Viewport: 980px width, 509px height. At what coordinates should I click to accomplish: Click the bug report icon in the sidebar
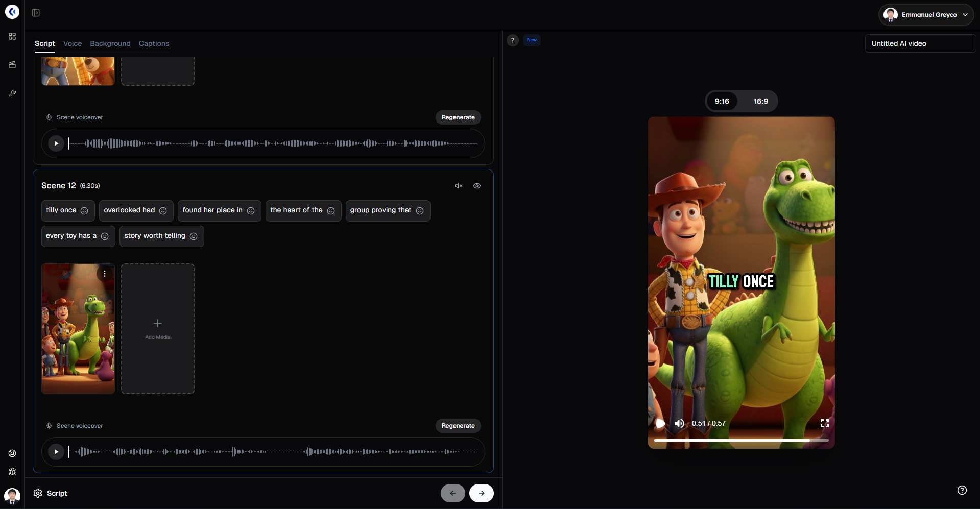pyautogui.click(x=12, y=472)
